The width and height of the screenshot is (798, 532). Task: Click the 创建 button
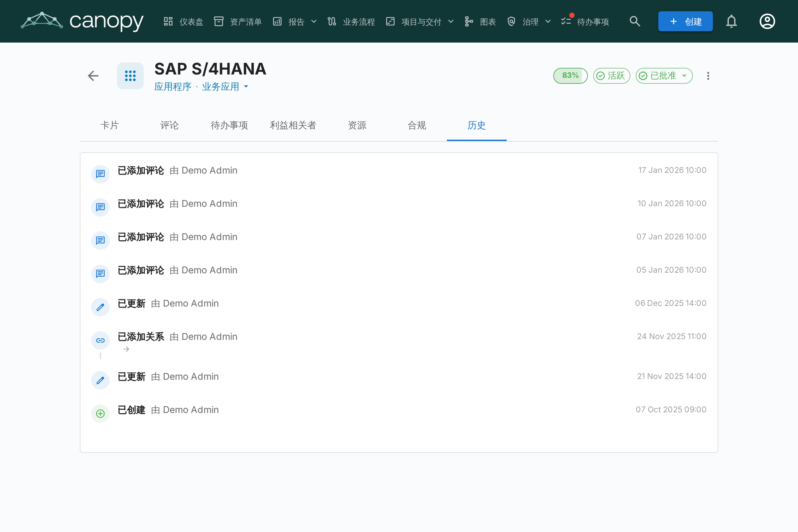tap(685, 21)
